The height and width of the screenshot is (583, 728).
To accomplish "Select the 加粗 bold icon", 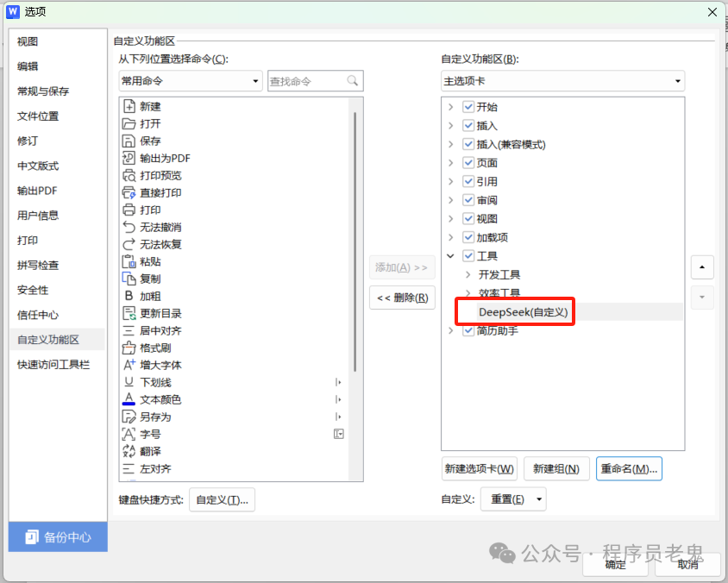I will 129,296.
